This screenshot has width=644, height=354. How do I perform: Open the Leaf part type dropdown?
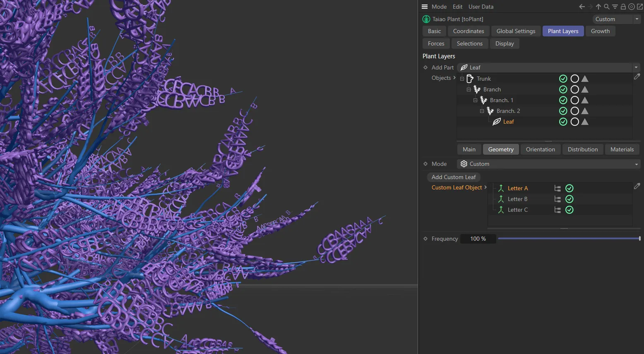(636, 67)
